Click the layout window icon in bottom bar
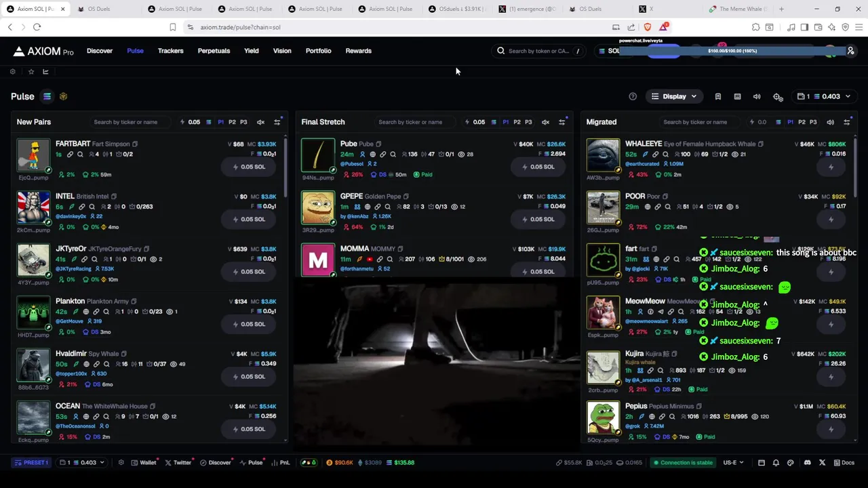This screenshot has height=488, width=868. [x=761, y=462]
